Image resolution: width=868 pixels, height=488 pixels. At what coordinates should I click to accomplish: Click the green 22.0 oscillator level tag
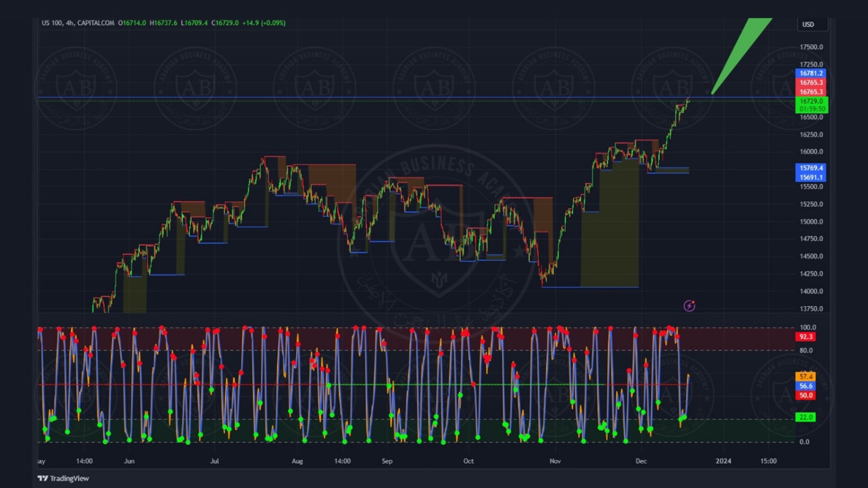tap(806, 417)
